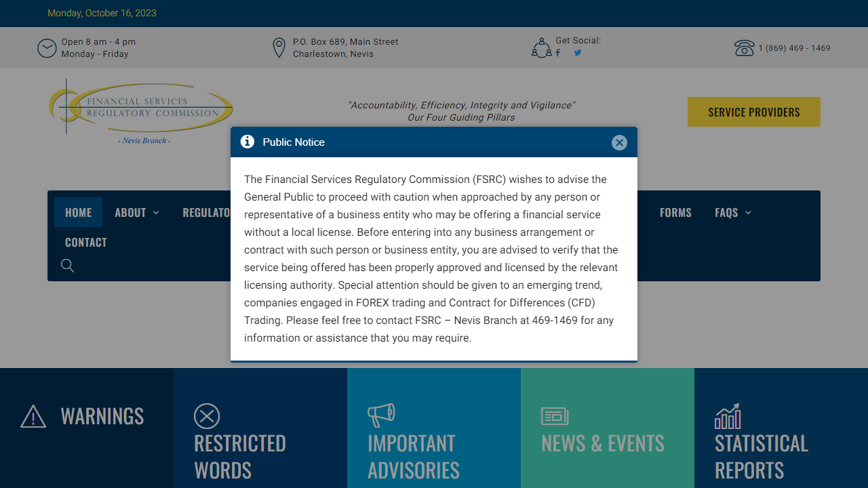Click the phone number 1 (869) 469-1469
This screenshot has width=868, height=488.
click(794, 48)
